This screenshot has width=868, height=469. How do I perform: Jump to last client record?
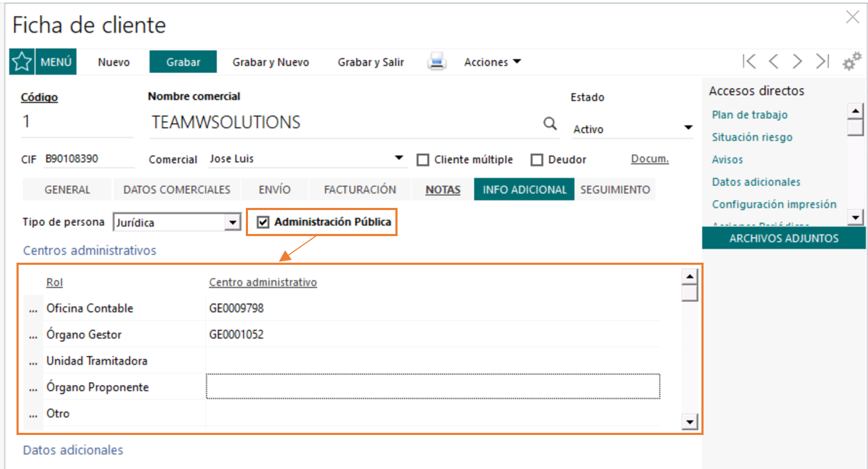(x=822, y=62)
